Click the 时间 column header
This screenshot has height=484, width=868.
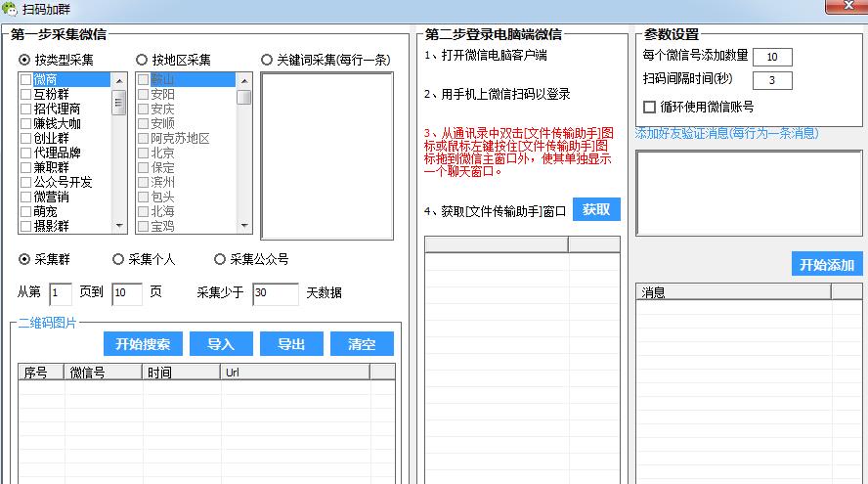[x=182, y=373]
